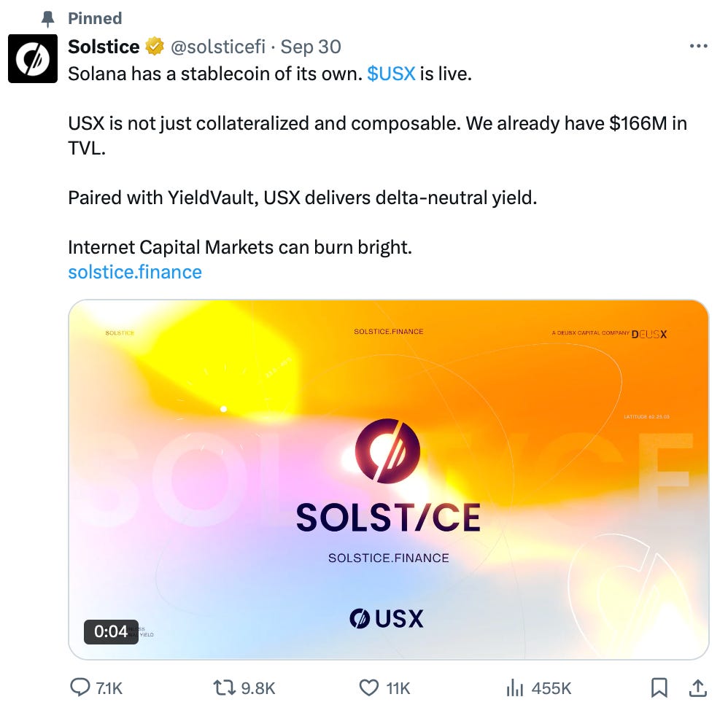Share the tweet via share icon

click(x=697, y=687)
